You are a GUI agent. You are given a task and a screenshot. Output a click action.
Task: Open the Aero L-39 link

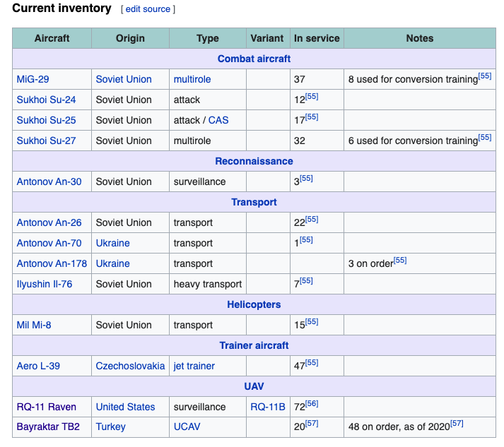(38, 366)
